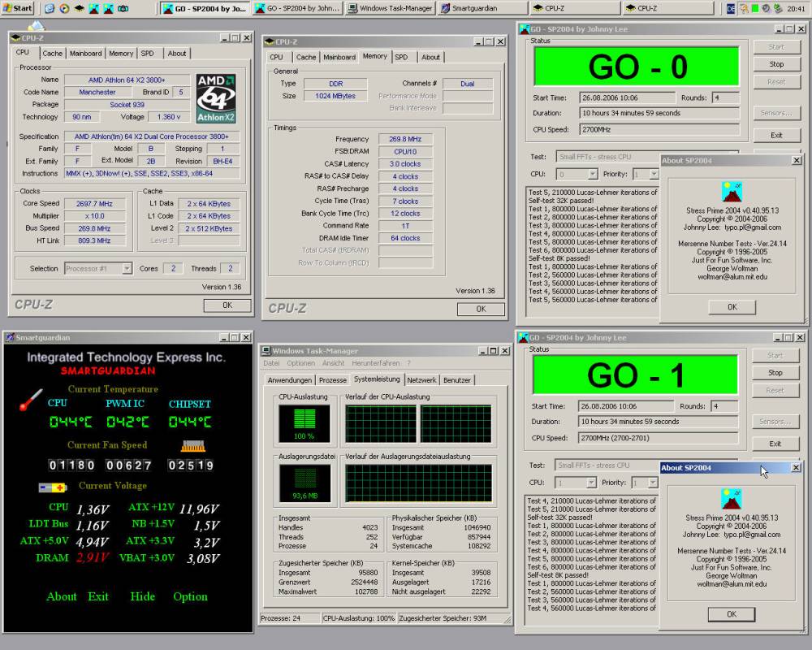This screenshot has width=812, height=650.
Task: Open the Datei menu in Task-Manager
Action: coord(271,363)
